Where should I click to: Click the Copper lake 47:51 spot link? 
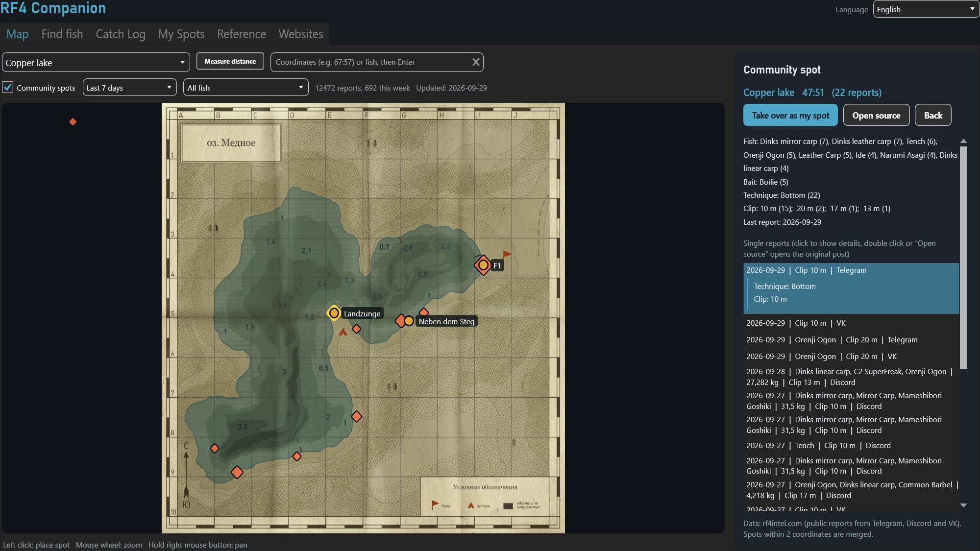[812, 92]
